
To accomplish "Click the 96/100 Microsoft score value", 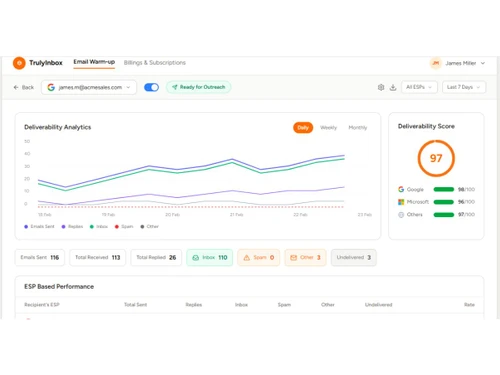I will [x=466, y=202].
